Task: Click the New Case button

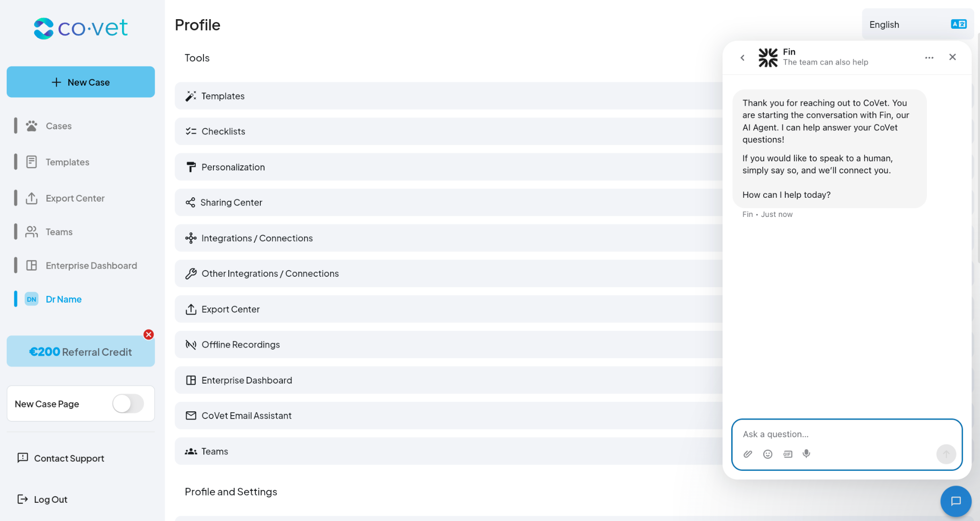Action: [x=81, y=82]
